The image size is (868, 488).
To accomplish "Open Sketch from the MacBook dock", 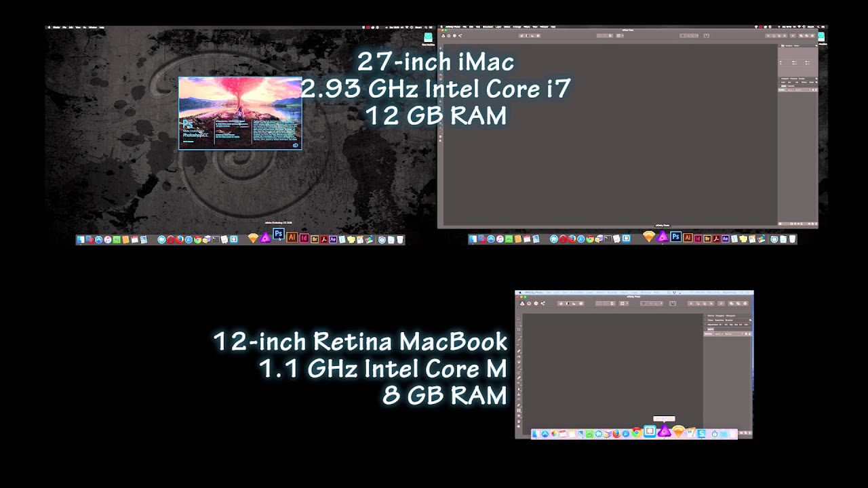I will tap(679, 432).
